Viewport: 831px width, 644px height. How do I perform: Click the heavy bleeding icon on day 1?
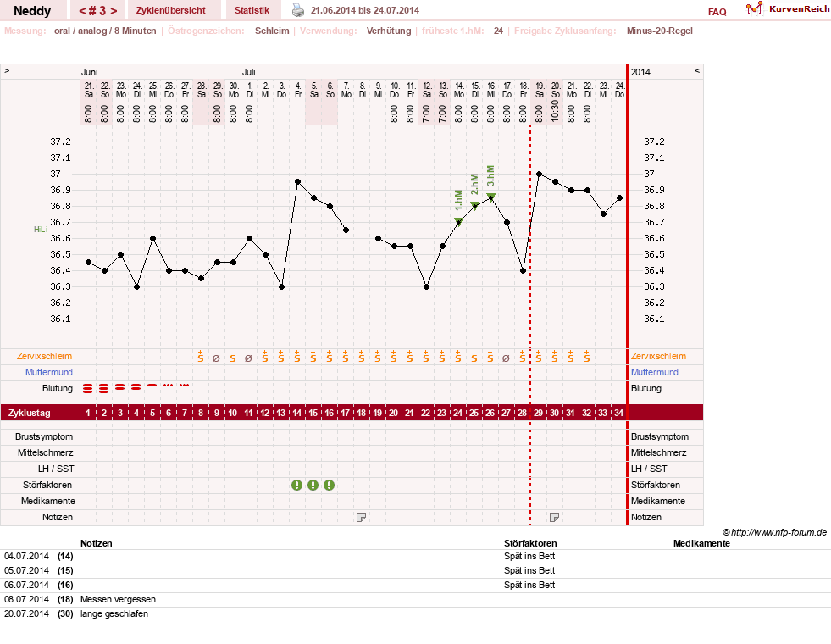[88, 389]
